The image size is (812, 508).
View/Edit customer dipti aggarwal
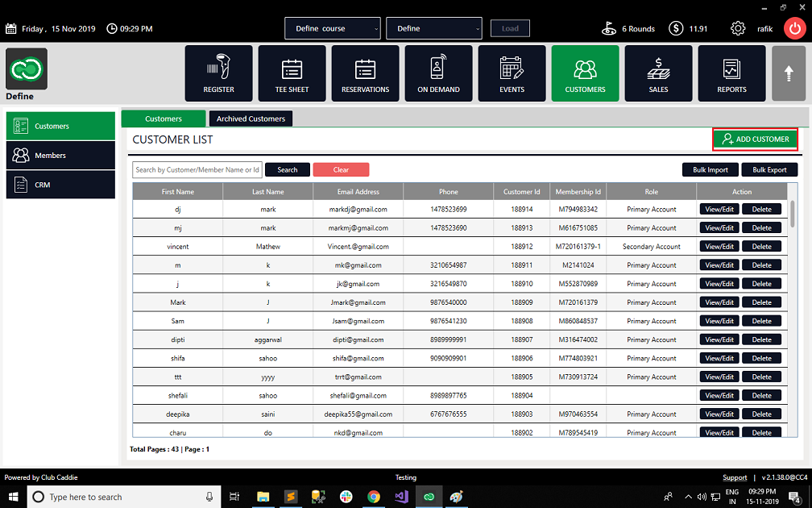click(719, 339)
